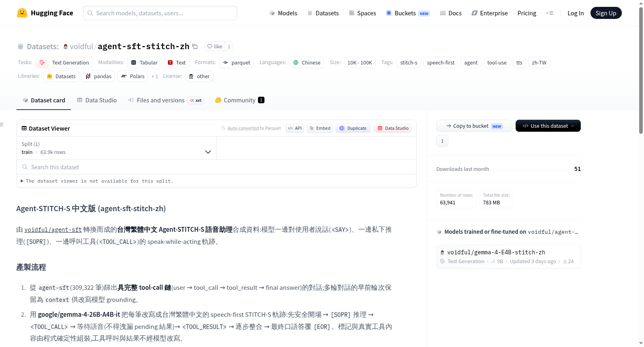The width and height of the screenshot is (644, 347).
Task: Open the Community tab
Action: pos(239,100)
